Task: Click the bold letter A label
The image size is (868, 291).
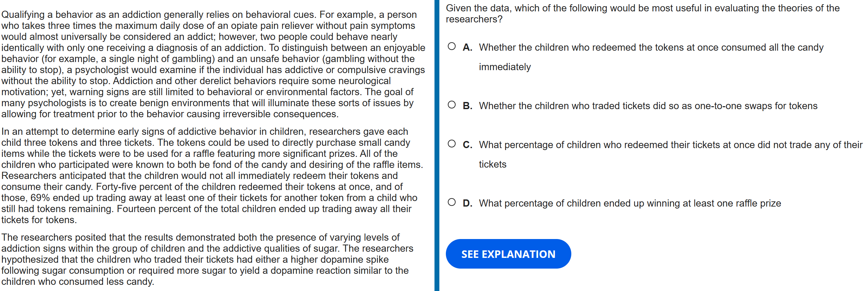Action: click(x=467, y=47)
